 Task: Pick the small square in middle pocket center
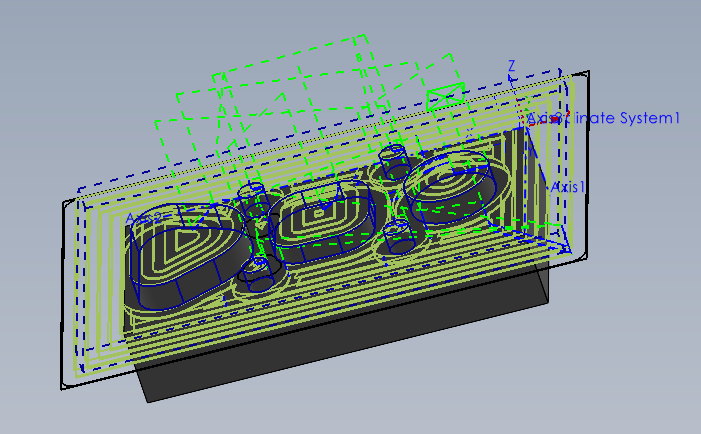[319, 212]
